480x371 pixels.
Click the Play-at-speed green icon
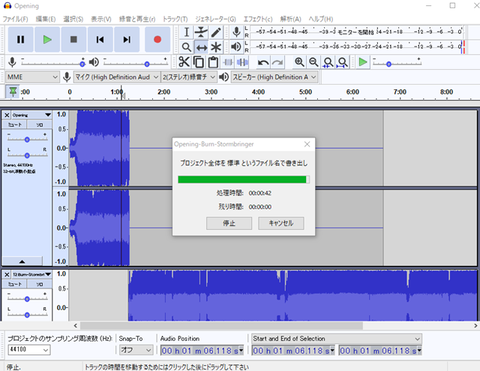point(363,62)
